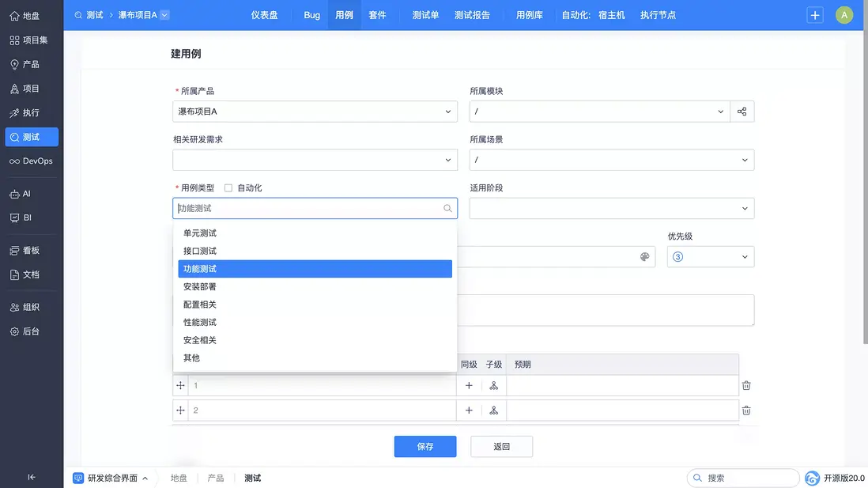The width and height of the screenshot is (868, 488).
Task: Click the 保存 button to save the case
Action: point(425,446)
